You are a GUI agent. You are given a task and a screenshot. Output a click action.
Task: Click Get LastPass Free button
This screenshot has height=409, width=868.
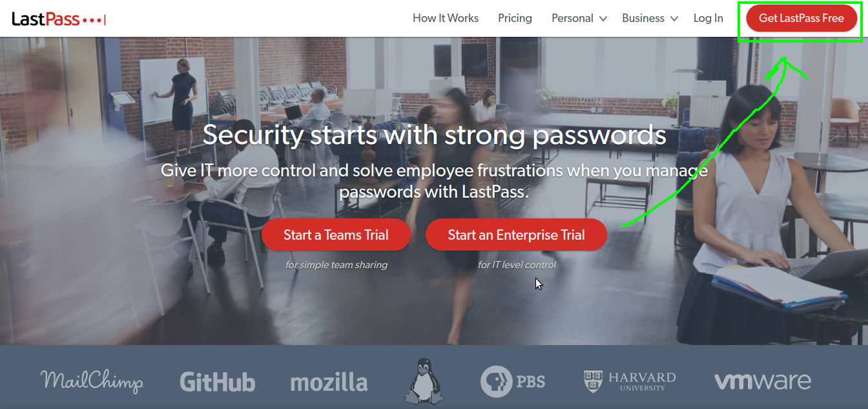[801, 18]
